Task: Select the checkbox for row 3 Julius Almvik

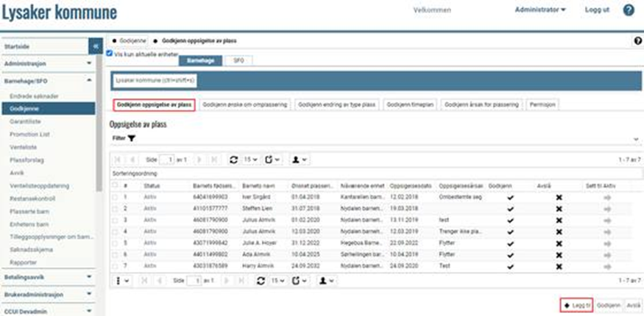Action: click(113, 220)
